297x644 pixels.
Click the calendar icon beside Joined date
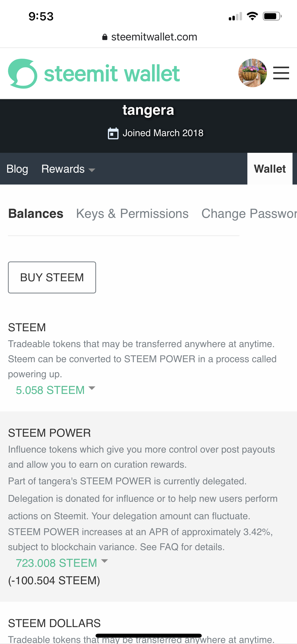point(113,133)
